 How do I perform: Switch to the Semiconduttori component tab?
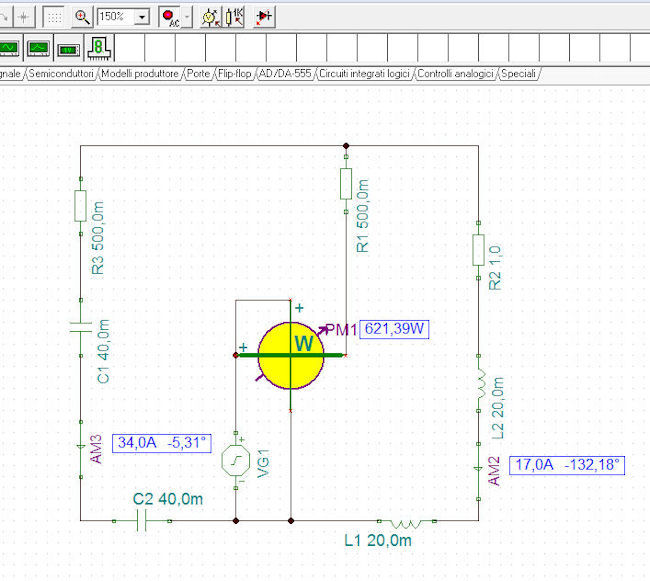(x=61, y=74)
